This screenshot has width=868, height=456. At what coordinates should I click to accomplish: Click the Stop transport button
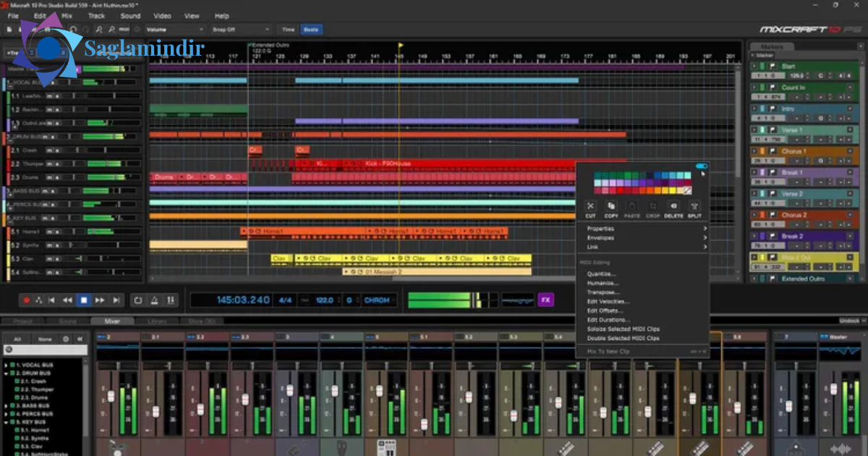point(84,300)
